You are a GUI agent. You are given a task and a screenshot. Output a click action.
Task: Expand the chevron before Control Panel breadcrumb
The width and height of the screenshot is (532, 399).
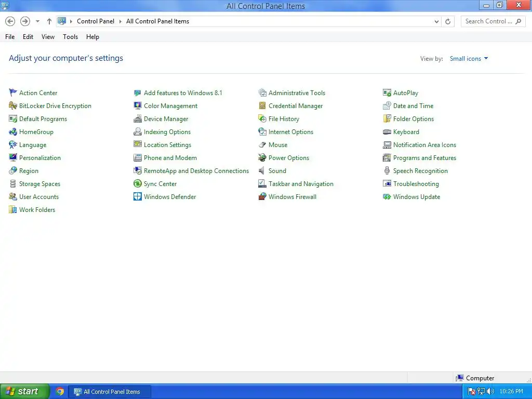point(71,21)
